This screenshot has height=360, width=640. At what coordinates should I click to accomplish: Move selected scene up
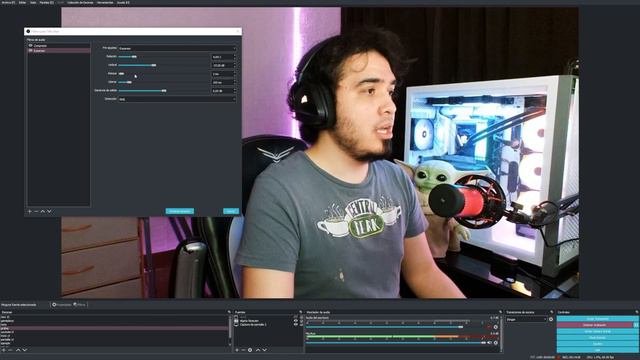(x=18, y=350)
